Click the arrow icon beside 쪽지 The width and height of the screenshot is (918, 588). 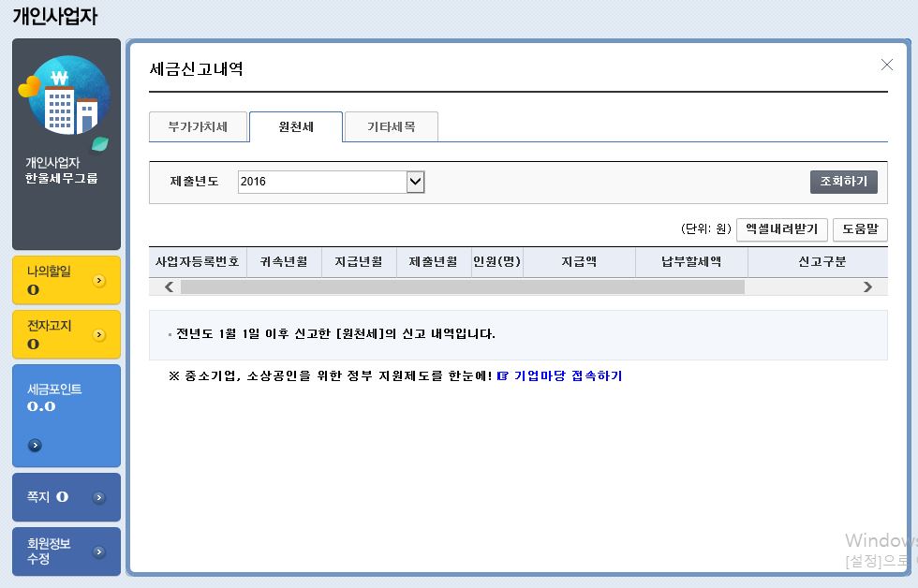[x=99, y=498]
